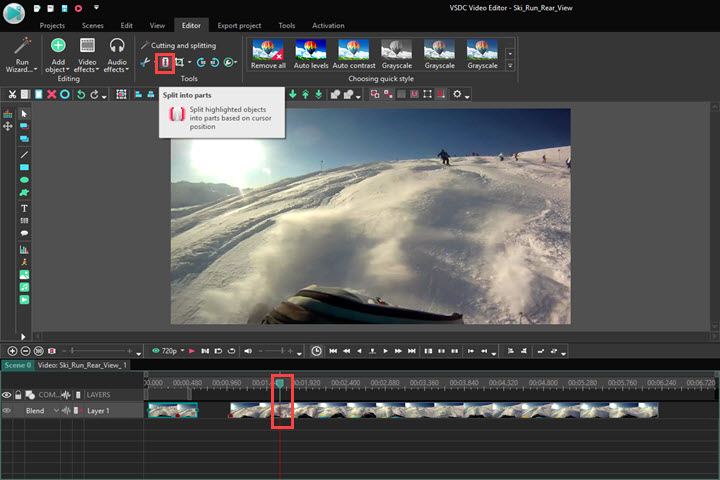Open the Video effects dropdown
Screen dimensions: 720x480
click(x=87, y=54)
